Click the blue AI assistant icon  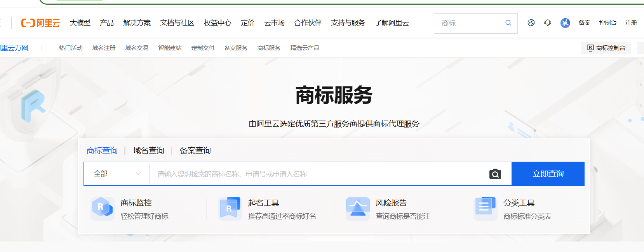click(x=565, y=23)
